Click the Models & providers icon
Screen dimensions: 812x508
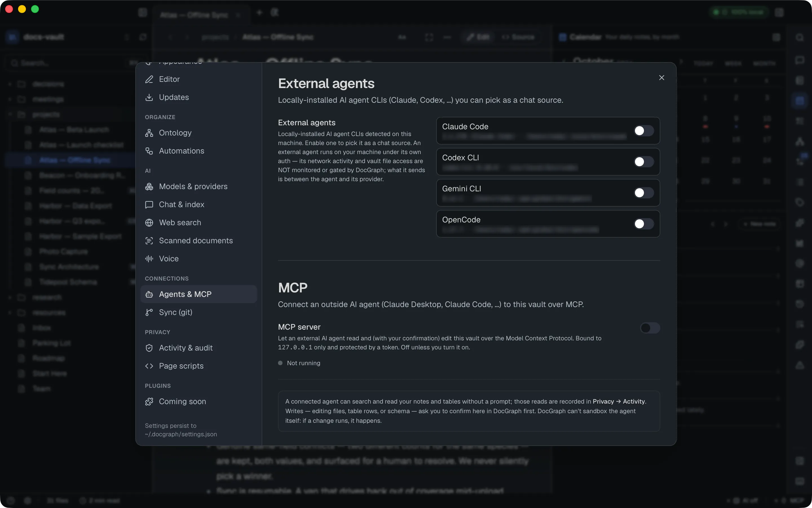coord(149,187)
